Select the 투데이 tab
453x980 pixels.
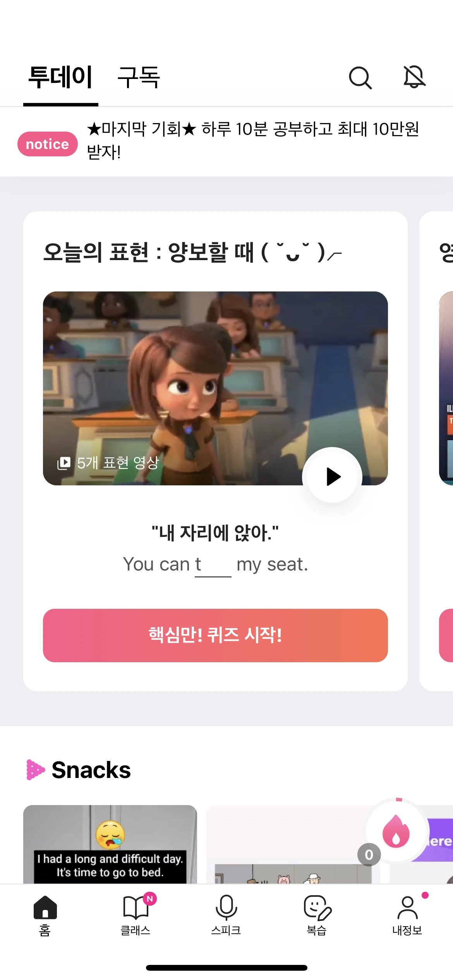point(60,77)
